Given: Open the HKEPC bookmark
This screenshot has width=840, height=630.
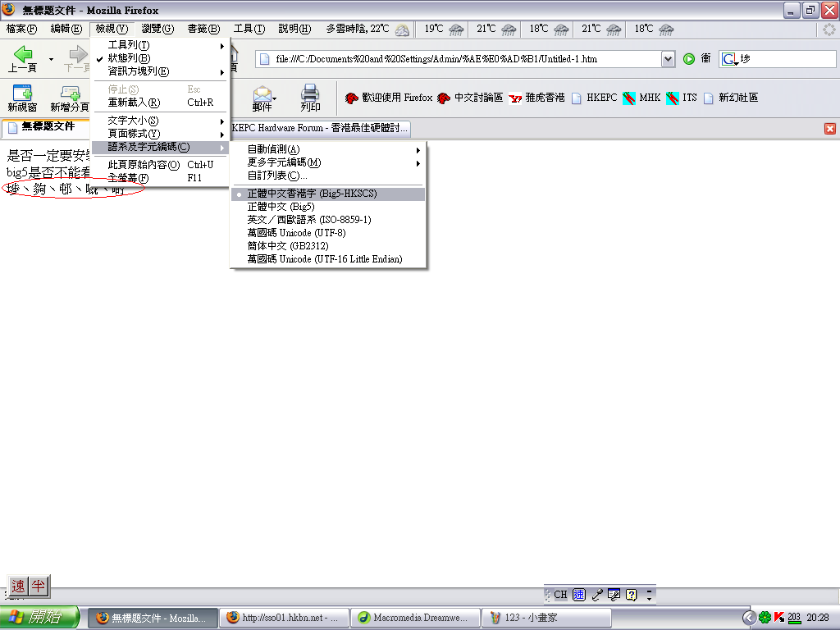Looking at the screenshot, I should pyautogui.click(x=595, y=98).
